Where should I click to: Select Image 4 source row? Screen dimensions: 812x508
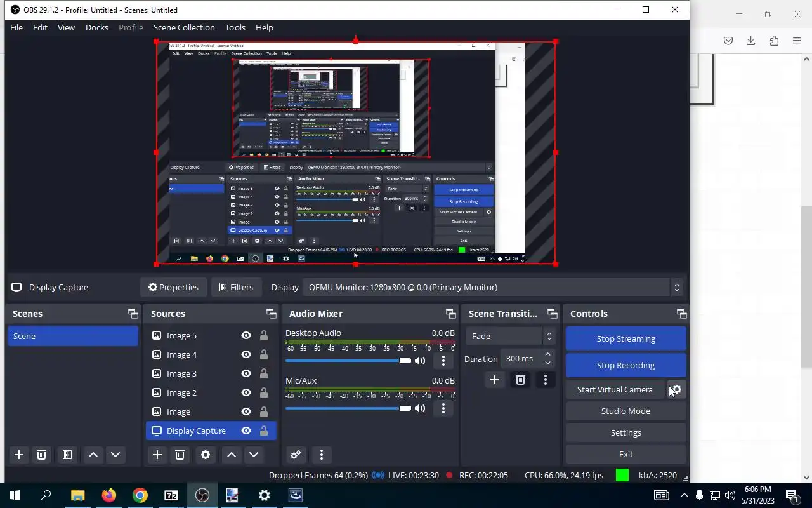pyautogui.click(x=211, y=354)
